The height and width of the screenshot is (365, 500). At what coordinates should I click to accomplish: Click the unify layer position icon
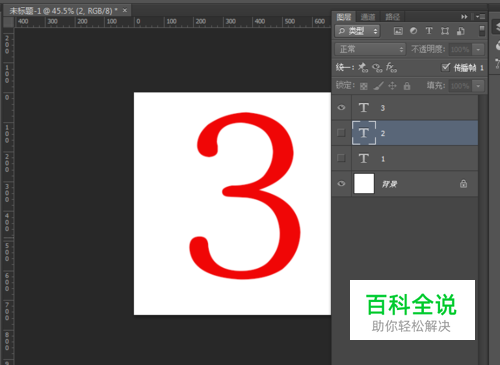(x=363, y=68)
